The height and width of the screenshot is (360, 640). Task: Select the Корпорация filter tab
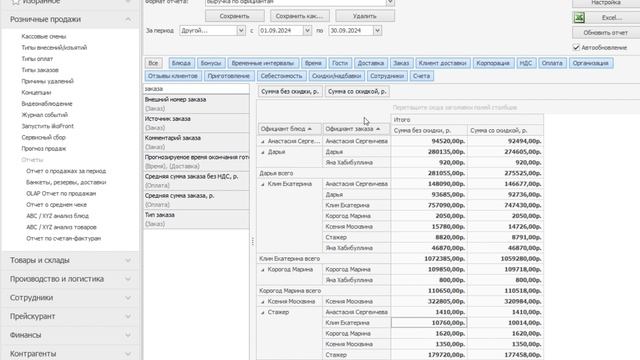493,63
